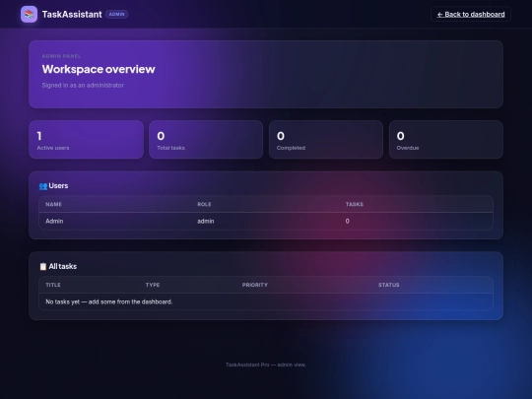Click the TITLE column header

click(x=53, y=285)
